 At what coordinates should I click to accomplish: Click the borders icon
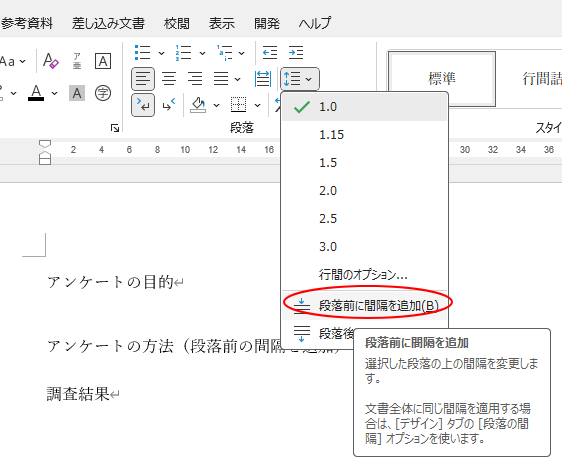click(238, 105)
